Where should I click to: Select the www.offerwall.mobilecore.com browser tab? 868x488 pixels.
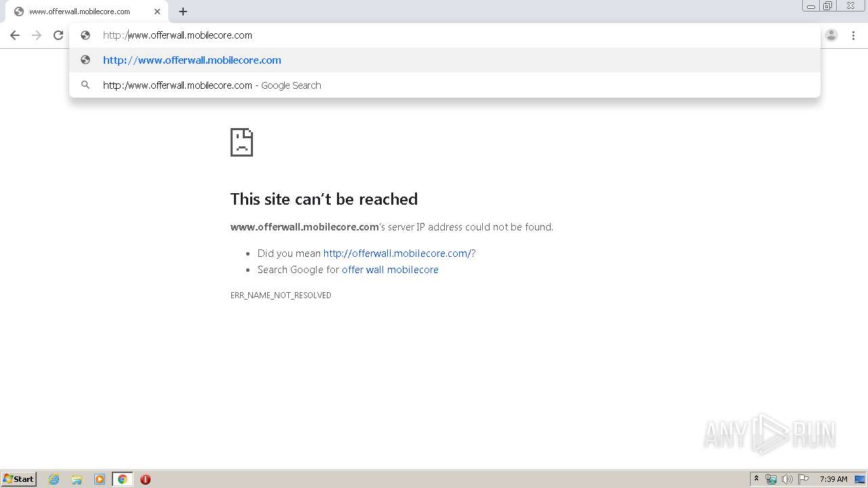[87, 12]
